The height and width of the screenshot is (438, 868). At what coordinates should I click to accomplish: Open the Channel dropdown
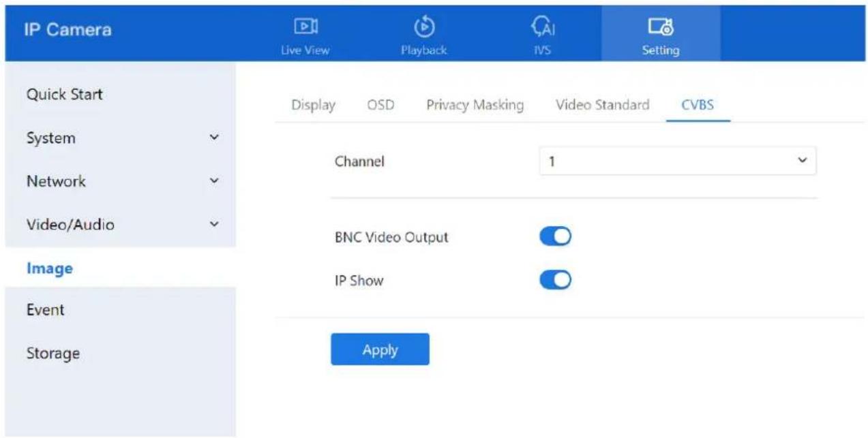(677, 162)
